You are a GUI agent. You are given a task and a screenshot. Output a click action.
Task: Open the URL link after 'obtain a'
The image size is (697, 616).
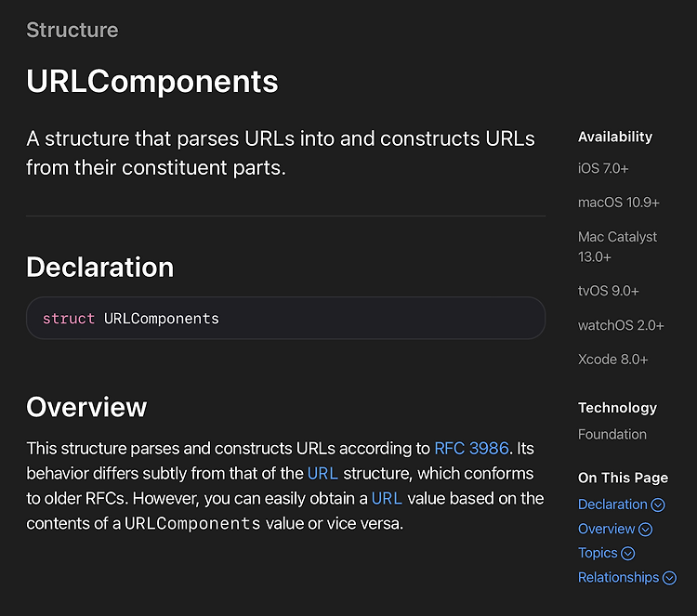click(387, 499)
